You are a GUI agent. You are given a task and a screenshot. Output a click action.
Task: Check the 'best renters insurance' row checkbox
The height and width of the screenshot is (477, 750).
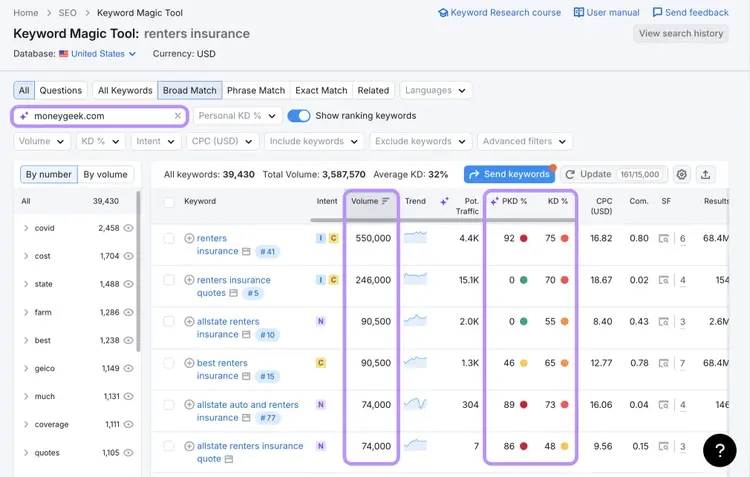[169, 363]
